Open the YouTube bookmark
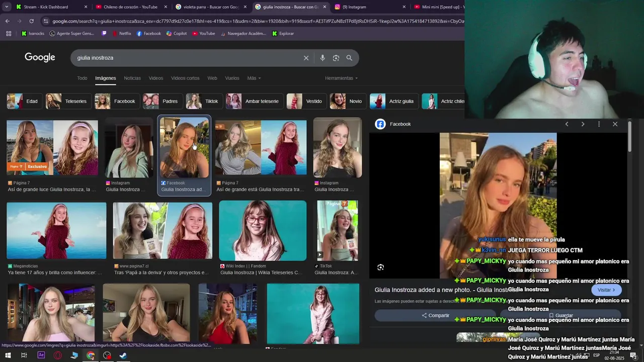The width and height of the screenshot is (644, 362). pos(203,34)
